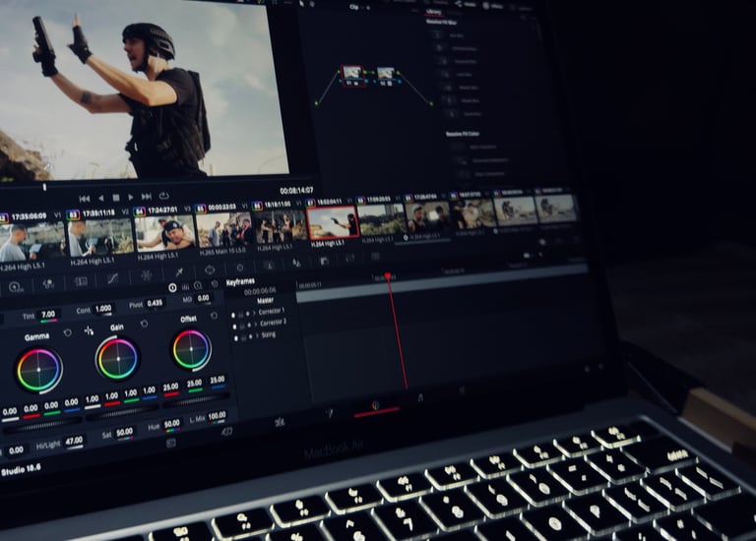Screen dimensions: 756x541
Task: Expand the Sizing keyframe track
Action: click(x=257, y=336)
